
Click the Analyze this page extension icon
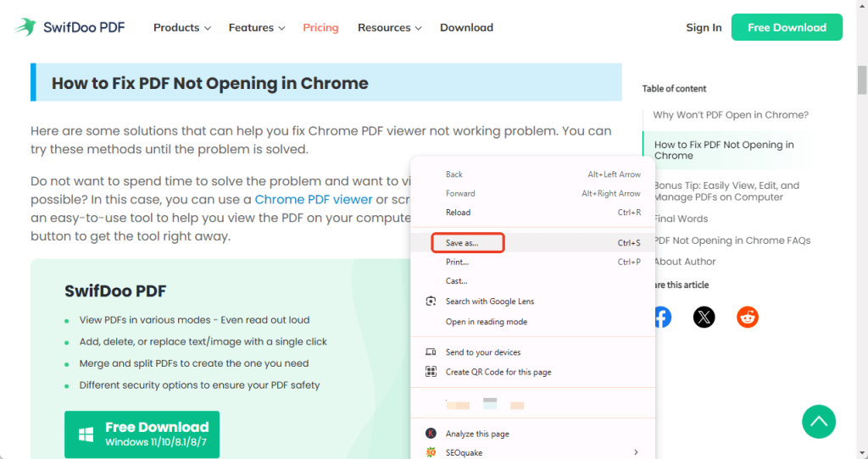[x=431, y=434]
